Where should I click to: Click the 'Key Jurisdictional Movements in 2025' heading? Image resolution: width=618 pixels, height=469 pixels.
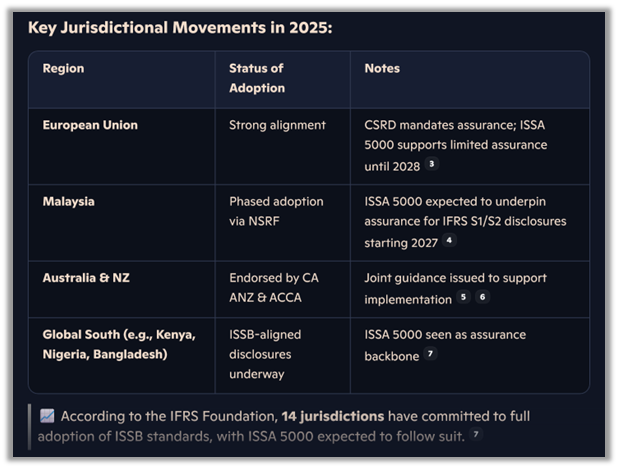[x=180, y=27]
